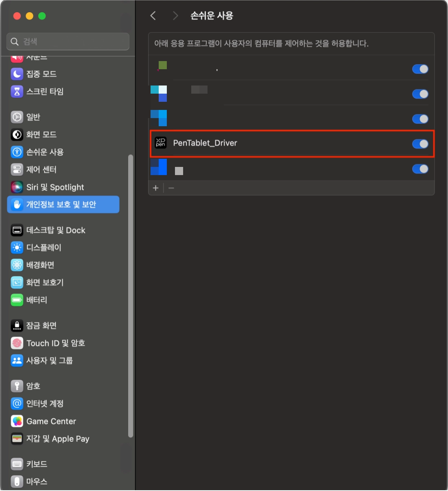Select 개인정보 보호 및 보안 in sidebar
The height and width of the screenshot is (491, 448).
point(63,204)
